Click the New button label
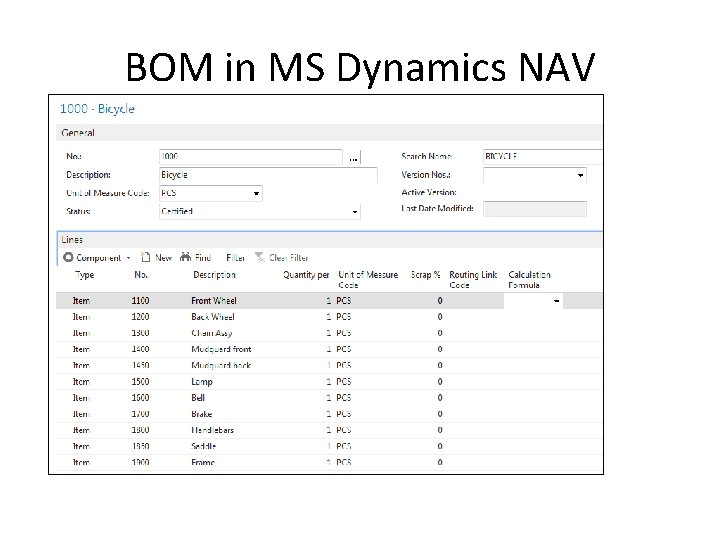Image resolution: width=720 pixels, height=540 pixels. point(163,258)
